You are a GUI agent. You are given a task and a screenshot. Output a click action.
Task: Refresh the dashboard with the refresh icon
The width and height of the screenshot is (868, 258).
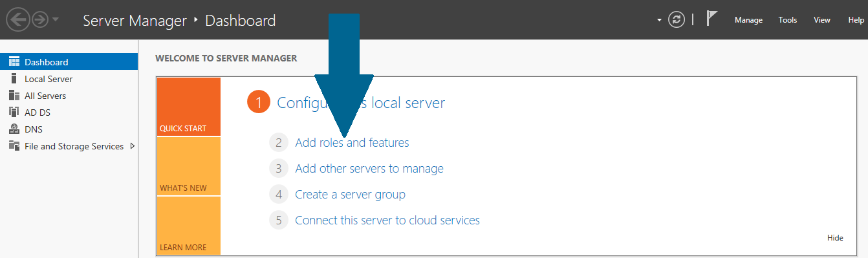pos(677,20)
